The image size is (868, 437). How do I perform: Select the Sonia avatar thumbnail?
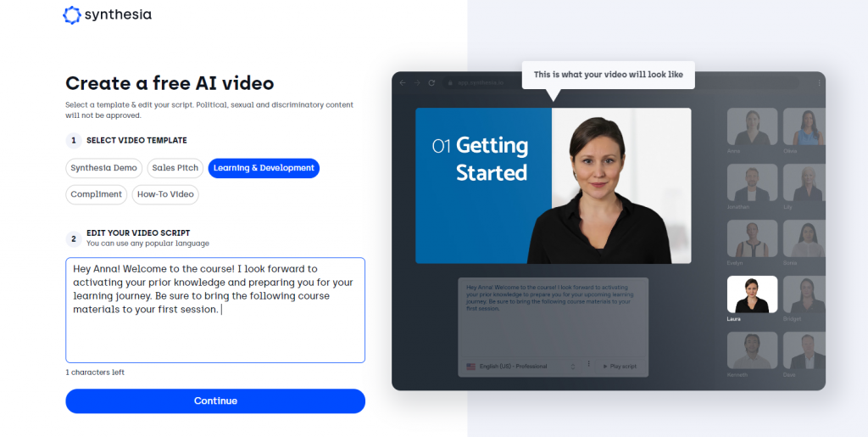(804, 238)
